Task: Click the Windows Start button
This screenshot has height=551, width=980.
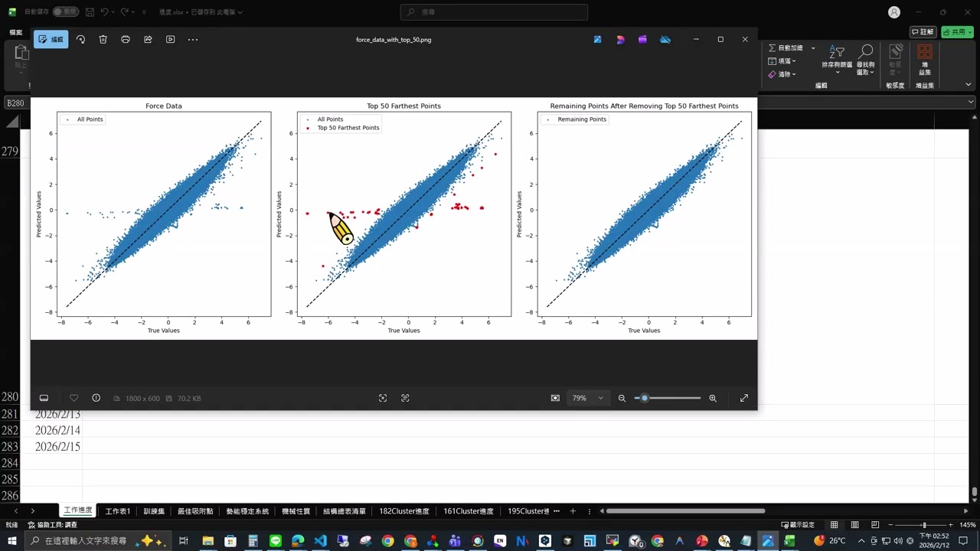Action: (11, 541)
